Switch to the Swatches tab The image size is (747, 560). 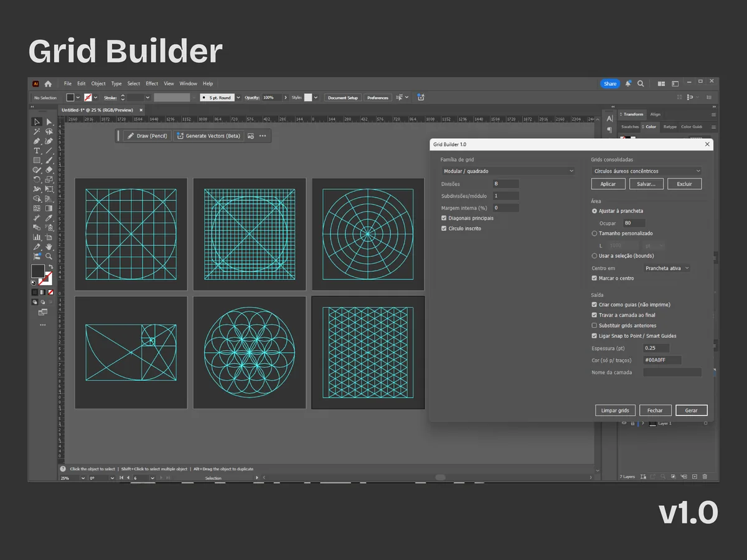(630, 127)
